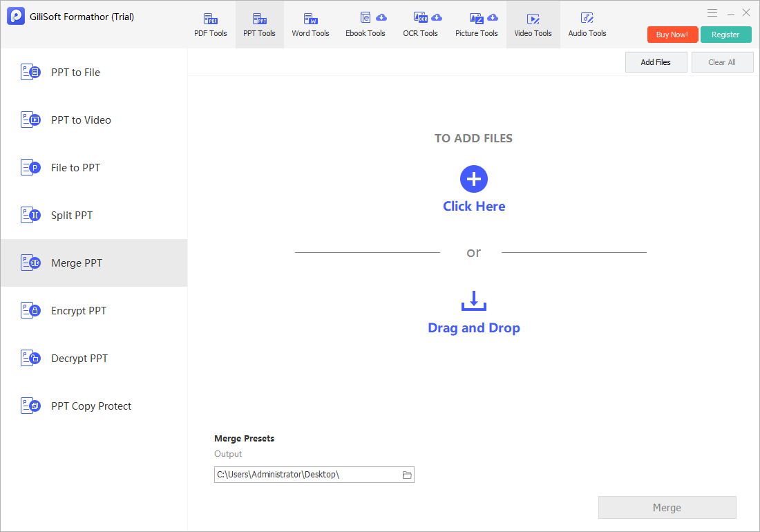This screenshot has height=532, width=760.
Task: Click the Split PPT sidebar icon
Action: (30, 215)
